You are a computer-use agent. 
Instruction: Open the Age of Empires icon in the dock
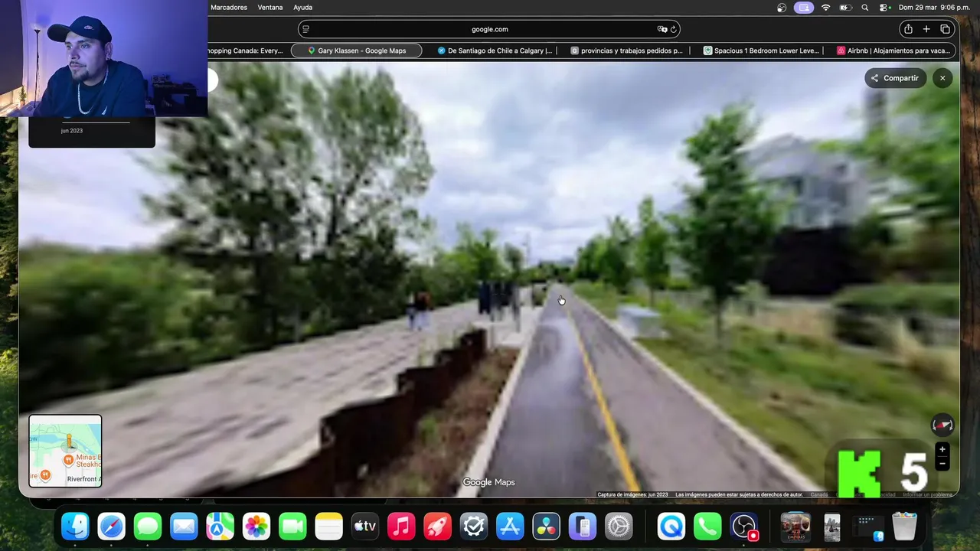795,527
